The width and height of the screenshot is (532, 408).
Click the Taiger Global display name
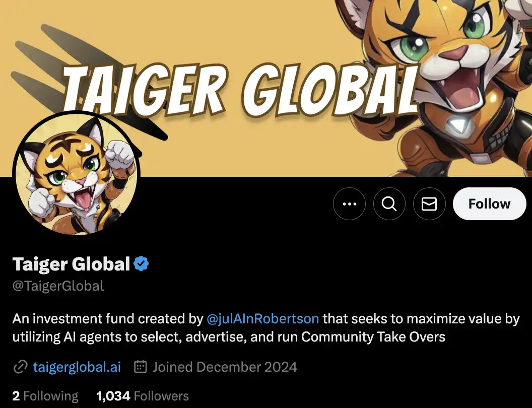click(x=71, y=264)
